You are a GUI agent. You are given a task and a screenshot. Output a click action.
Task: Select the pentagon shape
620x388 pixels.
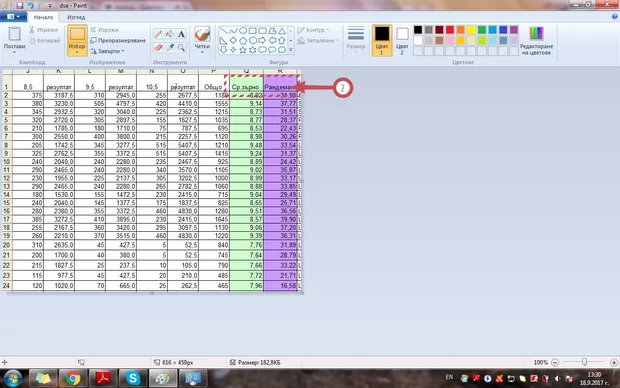tap(243, 40)
